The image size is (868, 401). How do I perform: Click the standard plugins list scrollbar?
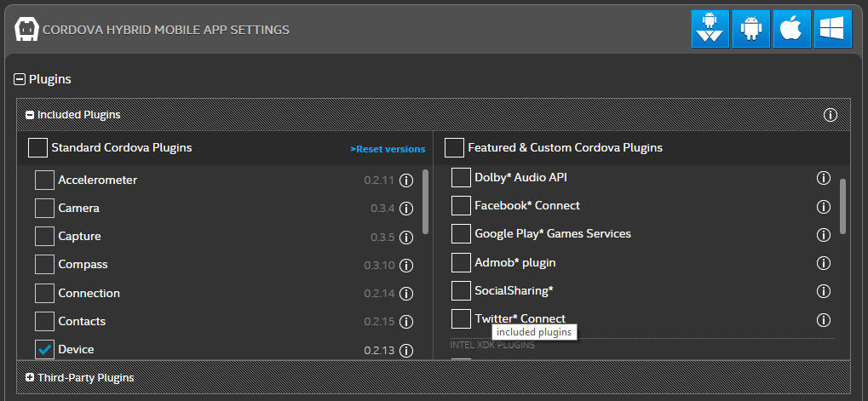[x=425, y=201]
